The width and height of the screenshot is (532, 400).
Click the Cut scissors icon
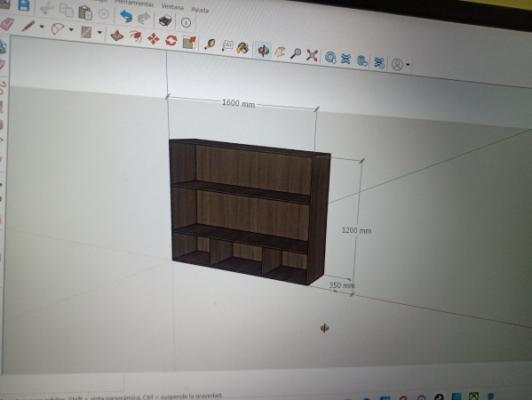(46, 8)
